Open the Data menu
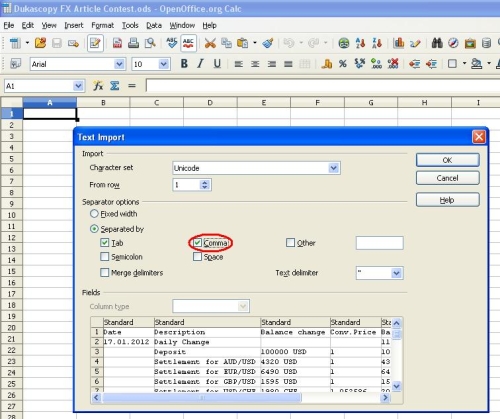The image size is (500, 419). (x=154, y=25)
